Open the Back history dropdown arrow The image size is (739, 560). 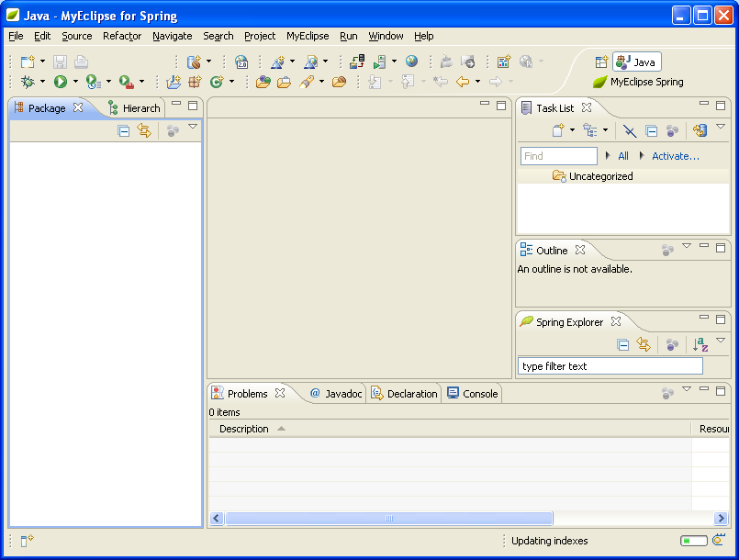[477, 82]
